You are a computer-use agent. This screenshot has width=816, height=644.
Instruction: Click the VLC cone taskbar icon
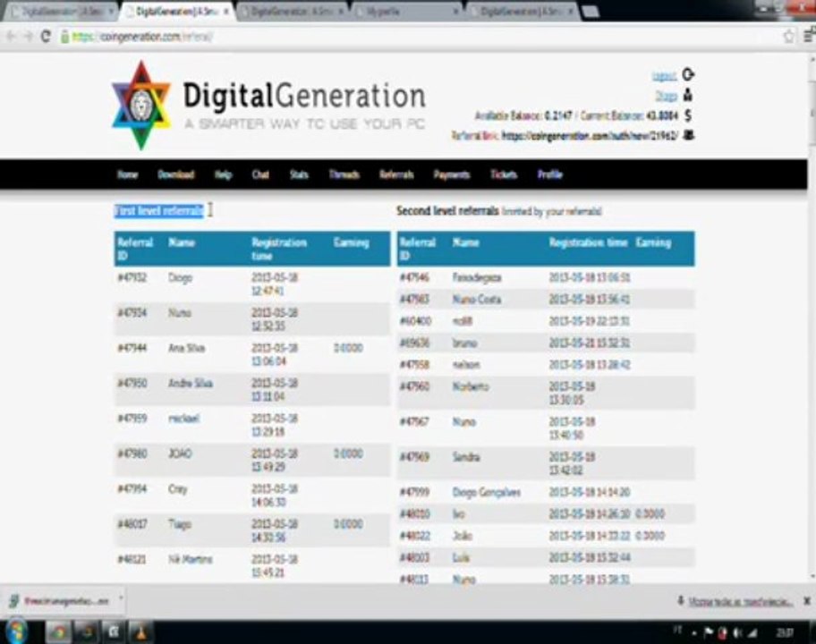point(140,632)
